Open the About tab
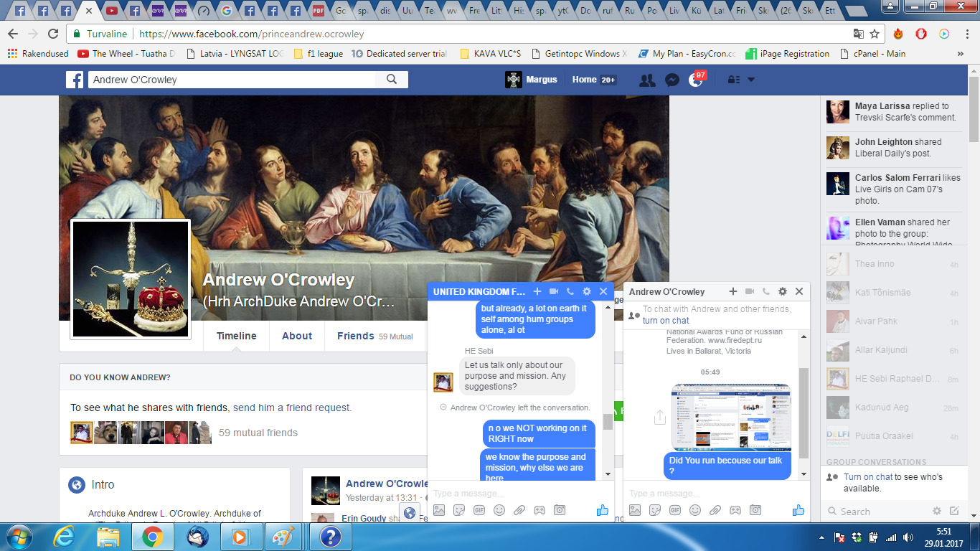The width and height of the screenshot is (980, 551). [297, 336]
